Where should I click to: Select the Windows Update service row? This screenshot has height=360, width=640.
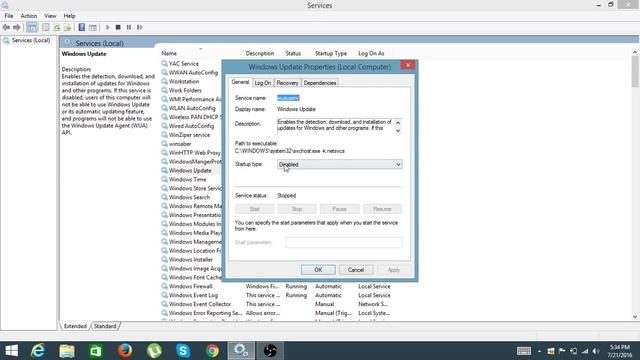point(190,171)
